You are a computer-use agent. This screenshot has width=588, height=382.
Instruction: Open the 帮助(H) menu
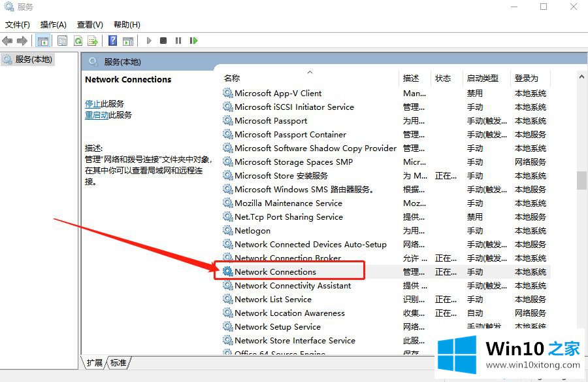[127, 25]
